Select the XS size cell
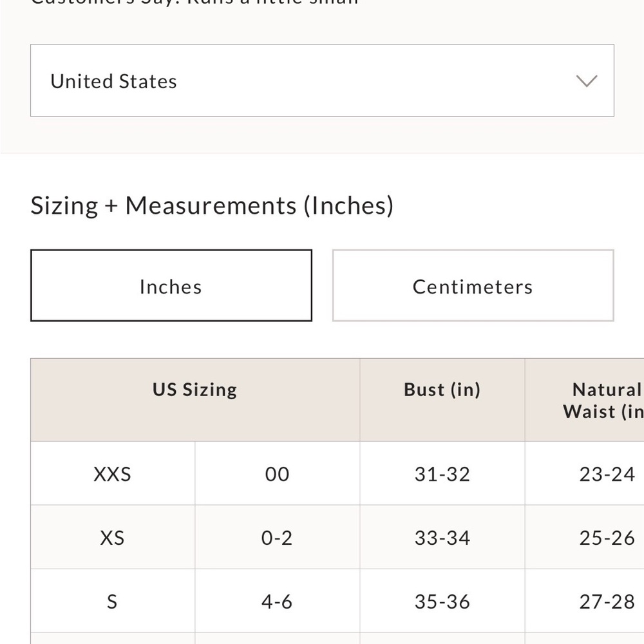The image size is (644, 644). coord(113,537)
